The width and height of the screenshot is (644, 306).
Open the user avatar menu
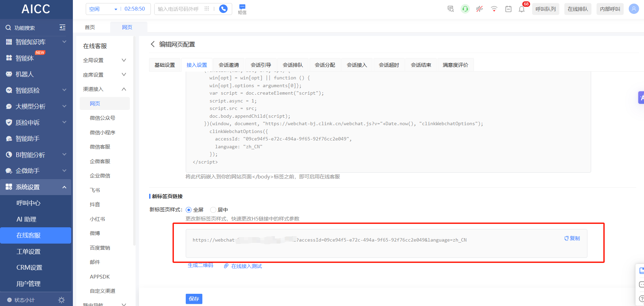634,9
